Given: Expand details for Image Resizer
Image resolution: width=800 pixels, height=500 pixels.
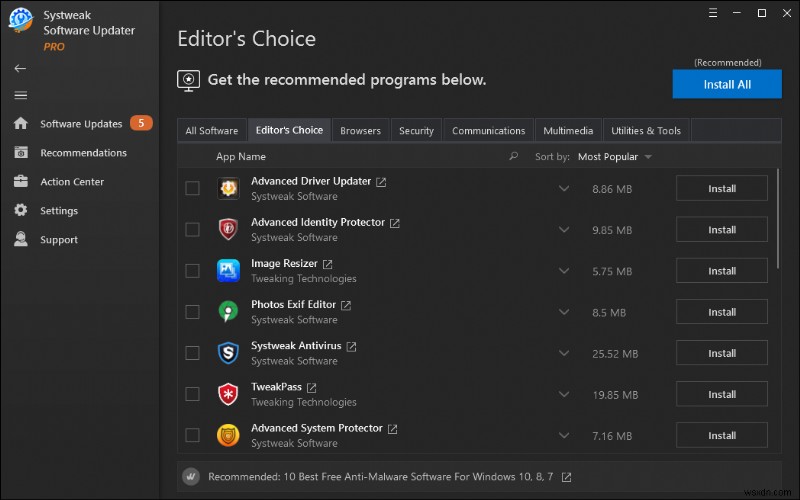Looking at the screenshot, I should click(x=564, y=271).
